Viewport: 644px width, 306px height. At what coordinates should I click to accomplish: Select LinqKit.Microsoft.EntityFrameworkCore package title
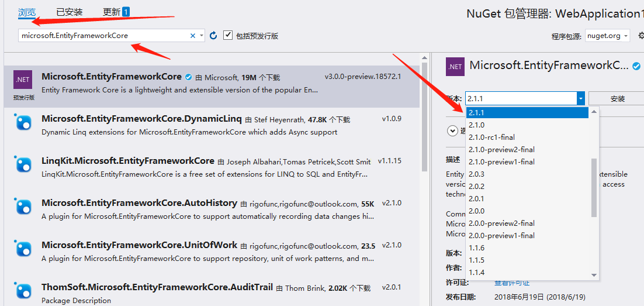tap(128, 161)
